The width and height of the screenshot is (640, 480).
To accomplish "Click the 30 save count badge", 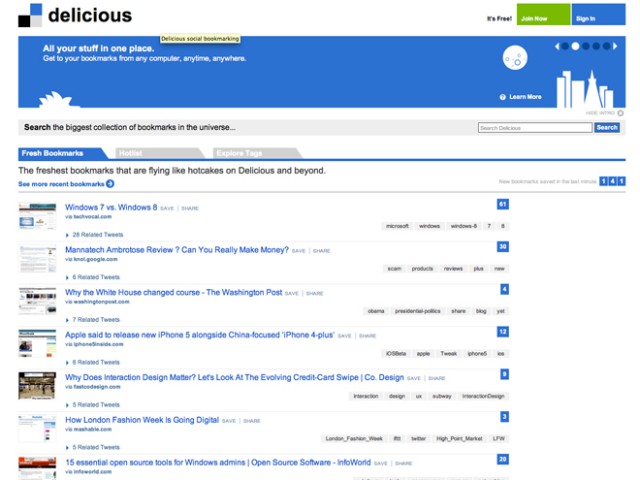I will point(503,247).
